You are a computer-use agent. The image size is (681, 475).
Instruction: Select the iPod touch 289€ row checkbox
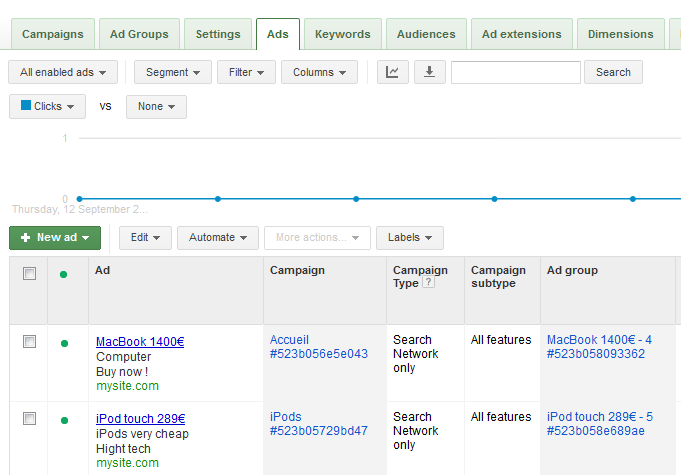[30, 418]
